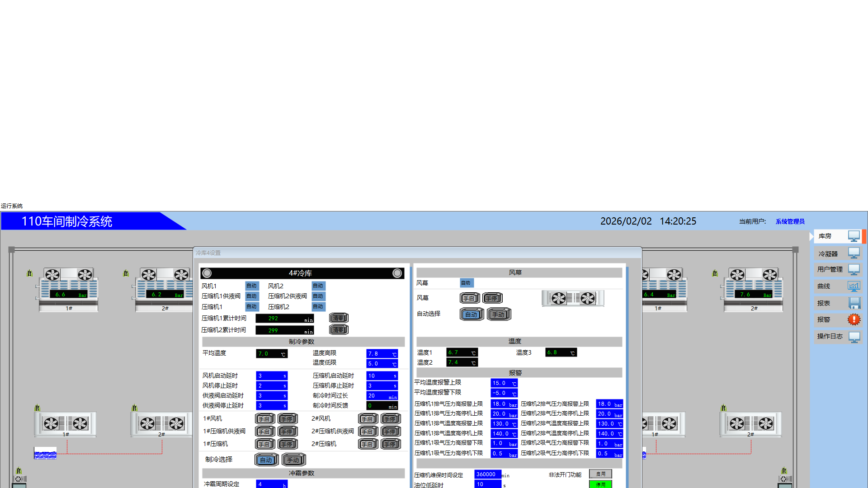Viewport: 868px width, 488px height.
Task: Click the 温度高限 value field 7.8
Action: tap(381, 354)
